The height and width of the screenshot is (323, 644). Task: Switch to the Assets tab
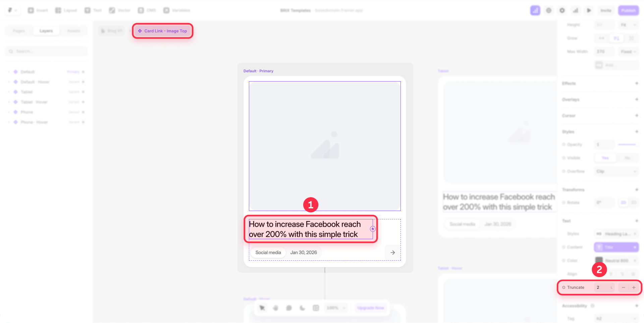[73, 31]
